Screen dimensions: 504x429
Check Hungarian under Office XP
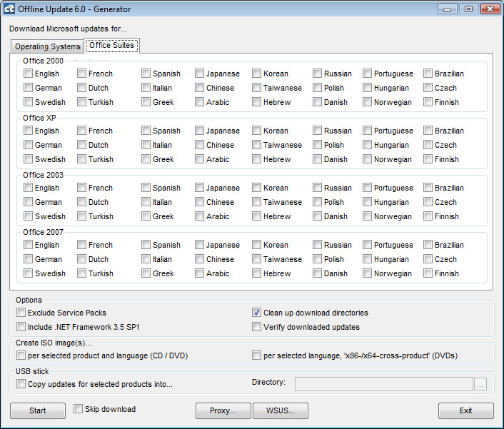(367, 145)
